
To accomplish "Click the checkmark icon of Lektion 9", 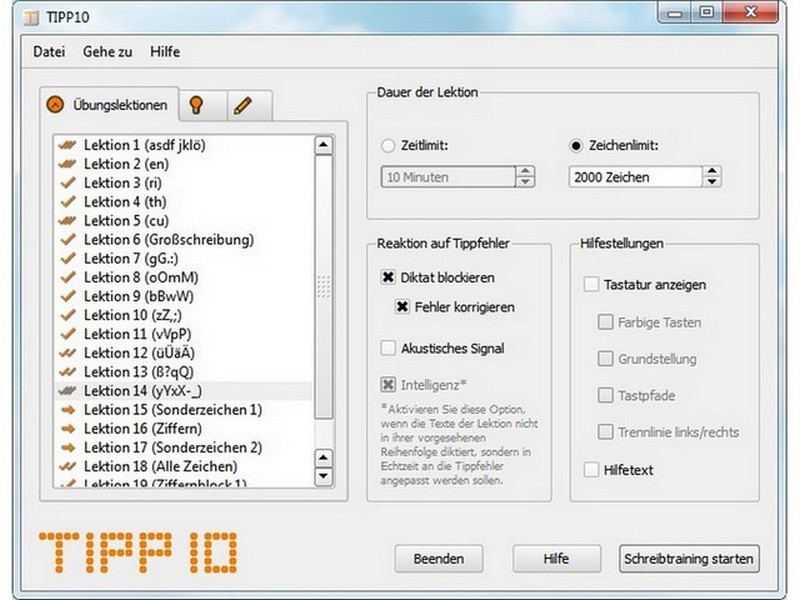I will tap(67, 296).
